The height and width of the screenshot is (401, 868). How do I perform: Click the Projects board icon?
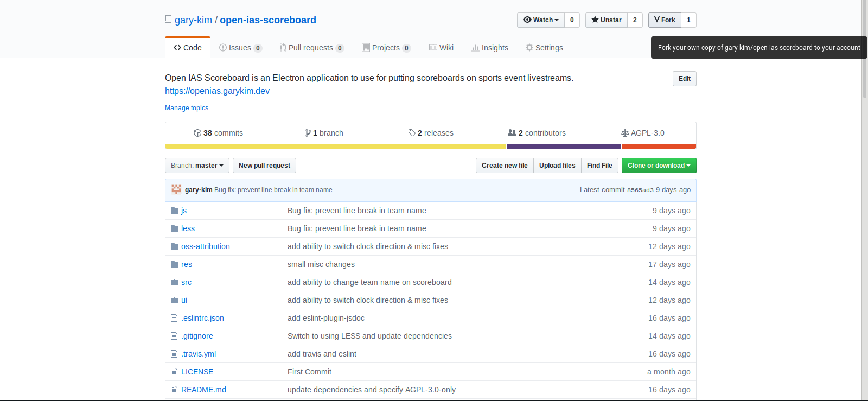pos(366,48)
